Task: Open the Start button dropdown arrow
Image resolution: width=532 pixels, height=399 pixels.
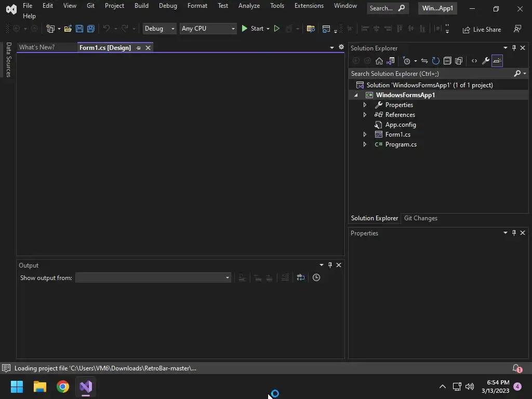Action: click(268, 29)
